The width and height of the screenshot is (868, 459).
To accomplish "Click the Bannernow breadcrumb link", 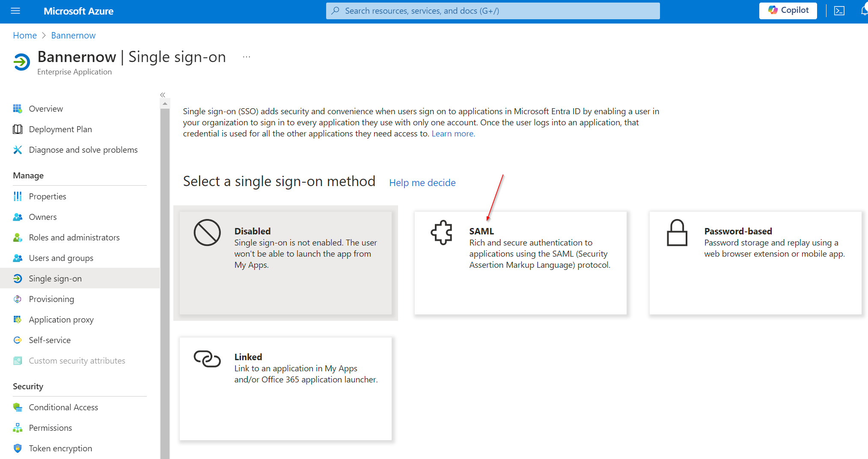I will (x=73, y=36).
